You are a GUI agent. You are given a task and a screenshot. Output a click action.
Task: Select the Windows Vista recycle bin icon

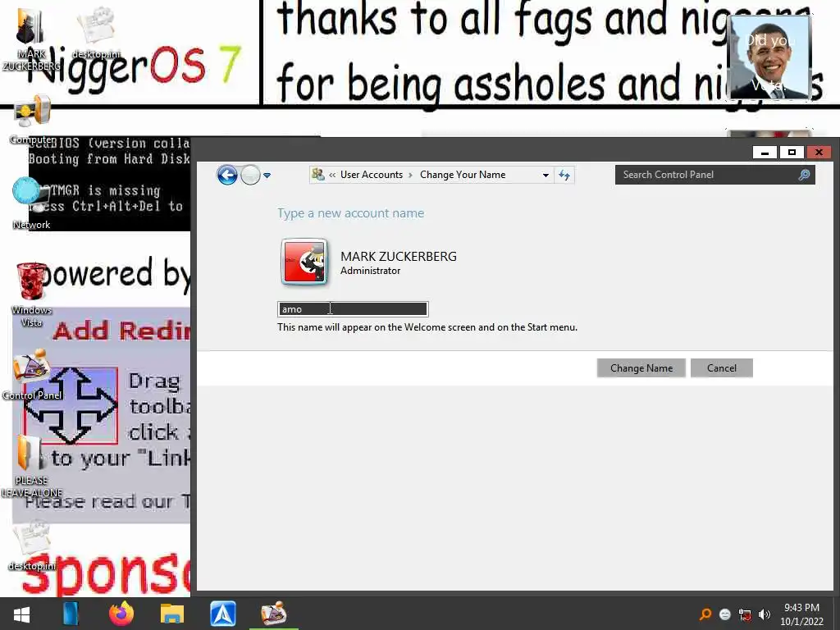[x=31, y=294]
